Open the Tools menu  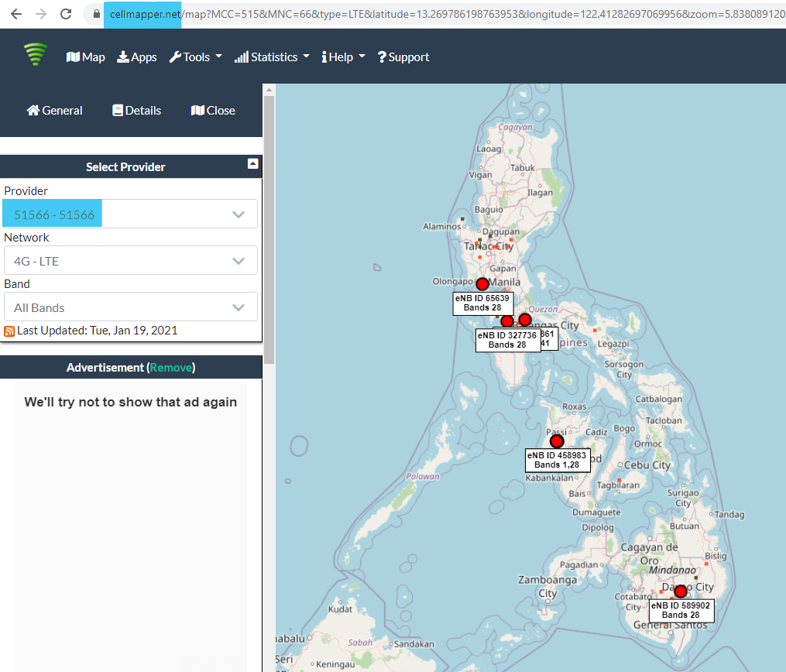(x=195, y=57)
